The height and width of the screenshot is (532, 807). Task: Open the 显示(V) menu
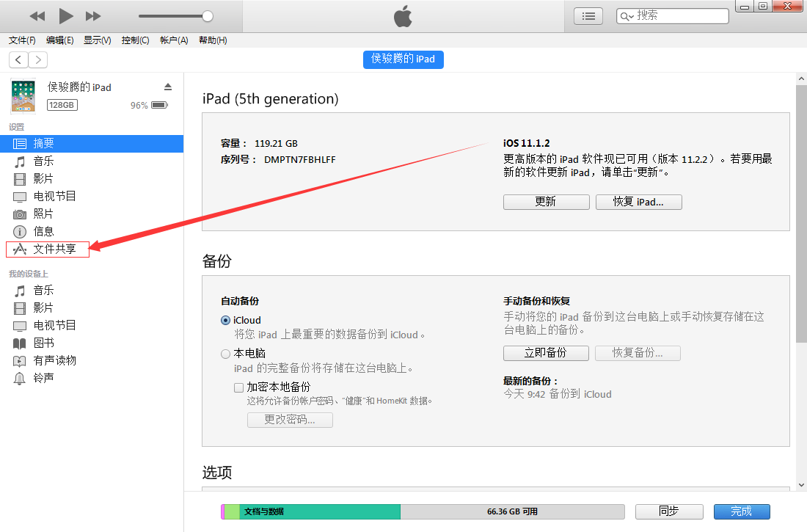(98, 40)
